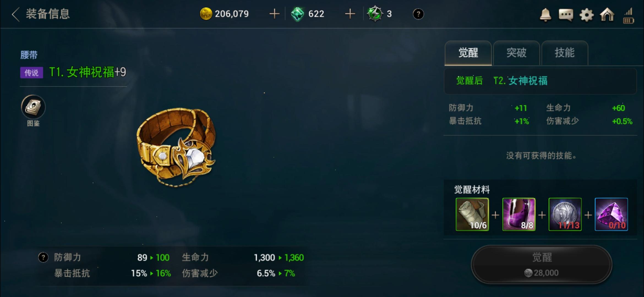The image size is (644, 297).
Task: Add more gold with plus button
Action: [x=274, y=13]
